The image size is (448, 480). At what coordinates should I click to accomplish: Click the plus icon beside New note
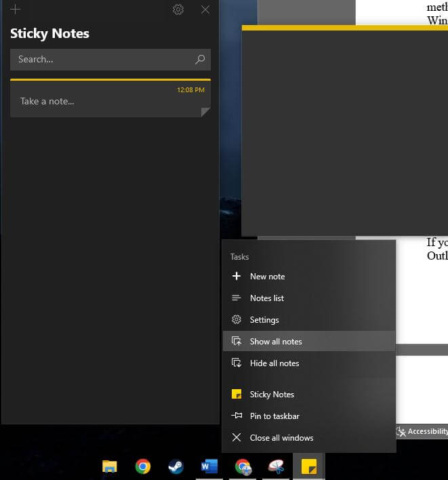pos(237,276)
